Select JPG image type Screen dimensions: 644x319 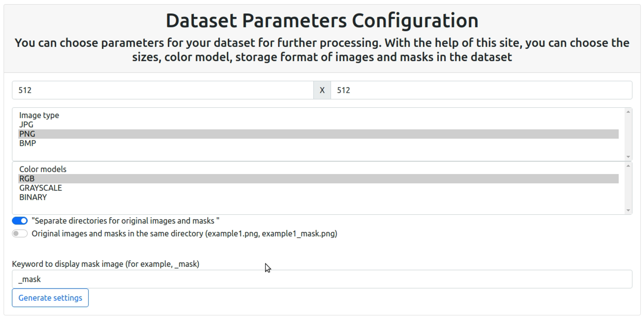[26, 124]
